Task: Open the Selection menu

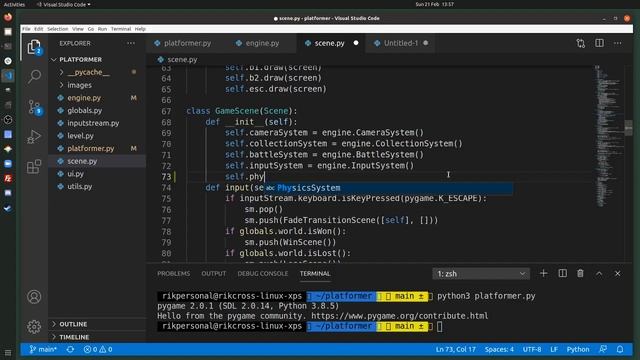Action: click(x=58, y=29)
